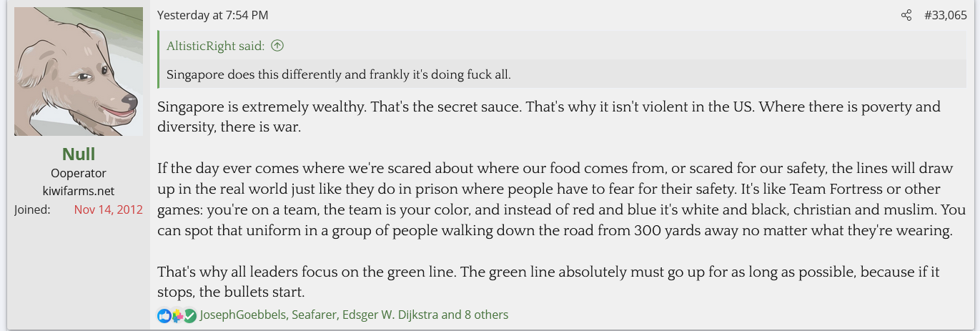Click the colorful puzzle piece reaction icon

(x=177, y=315)
